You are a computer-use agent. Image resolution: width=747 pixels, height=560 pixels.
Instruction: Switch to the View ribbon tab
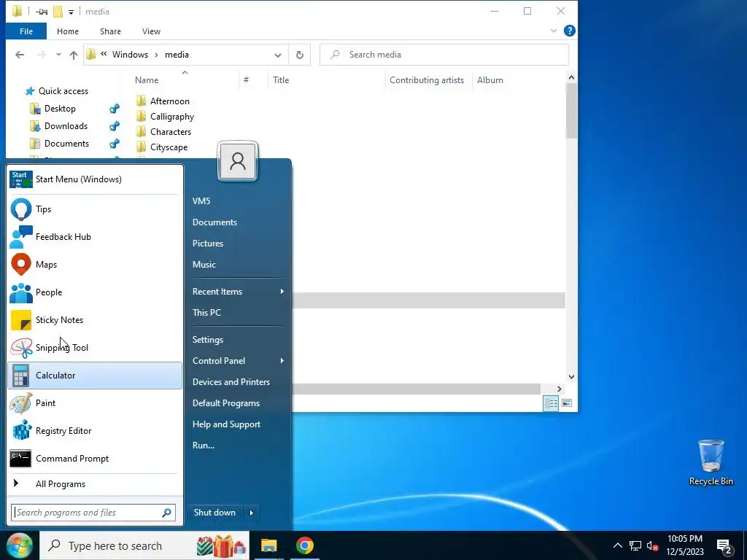tap(151, 31)
